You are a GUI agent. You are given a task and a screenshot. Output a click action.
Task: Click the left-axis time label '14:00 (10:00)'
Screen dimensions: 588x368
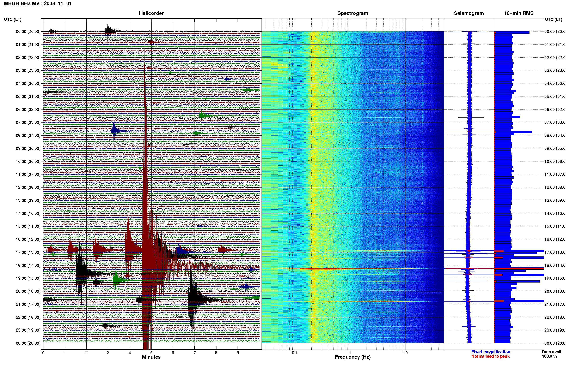coord(28,213)
